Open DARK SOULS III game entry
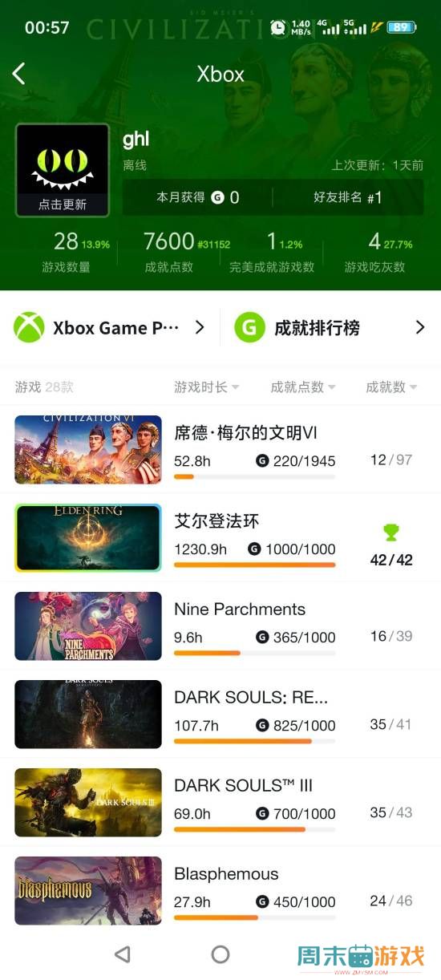 [x=220, y=802]
